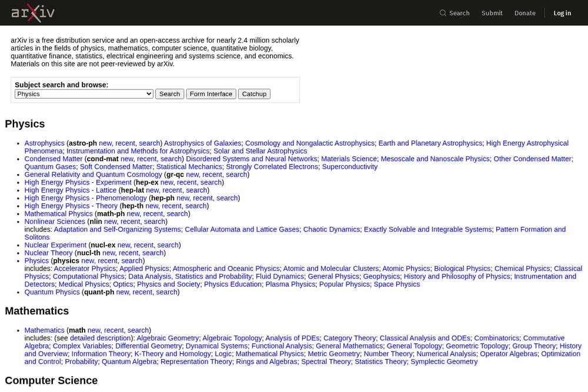The width and height of the screenshot is (588, 392).
Task: Open Chaotic Dynamics link
Action: click(332, 230)
